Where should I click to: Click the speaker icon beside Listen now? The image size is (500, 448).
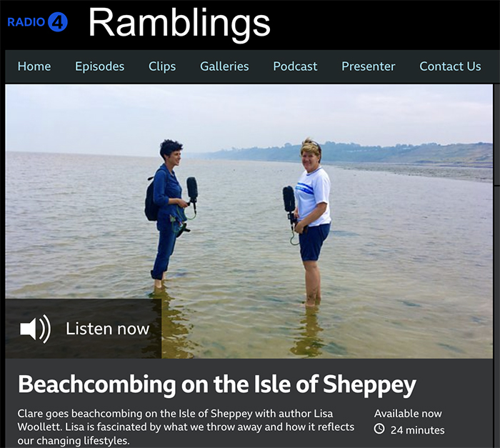click(35, 329)
